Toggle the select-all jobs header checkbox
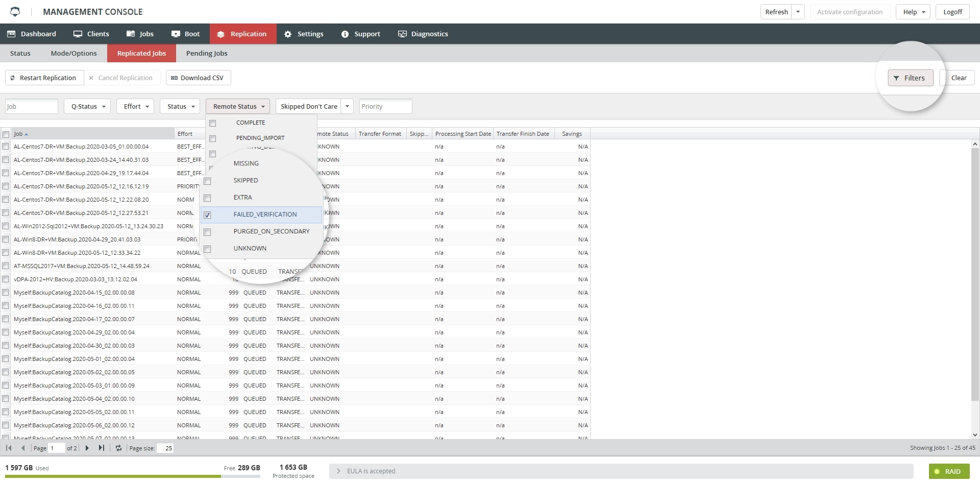Viewport: 980px width, 483px height. (6, 134)
